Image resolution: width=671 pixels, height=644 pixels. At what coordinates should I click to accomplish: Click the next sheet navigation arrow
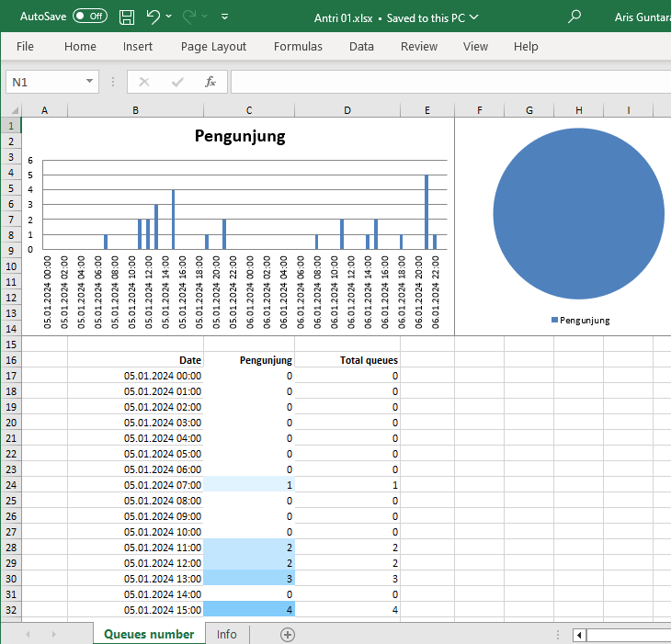(53, 634)
